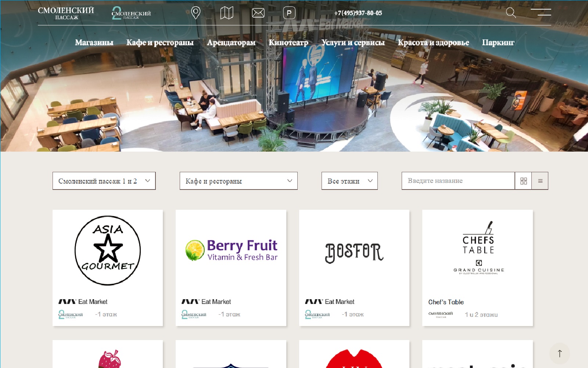Open the Услуги и сервисы menu item

tap(353, 42)
